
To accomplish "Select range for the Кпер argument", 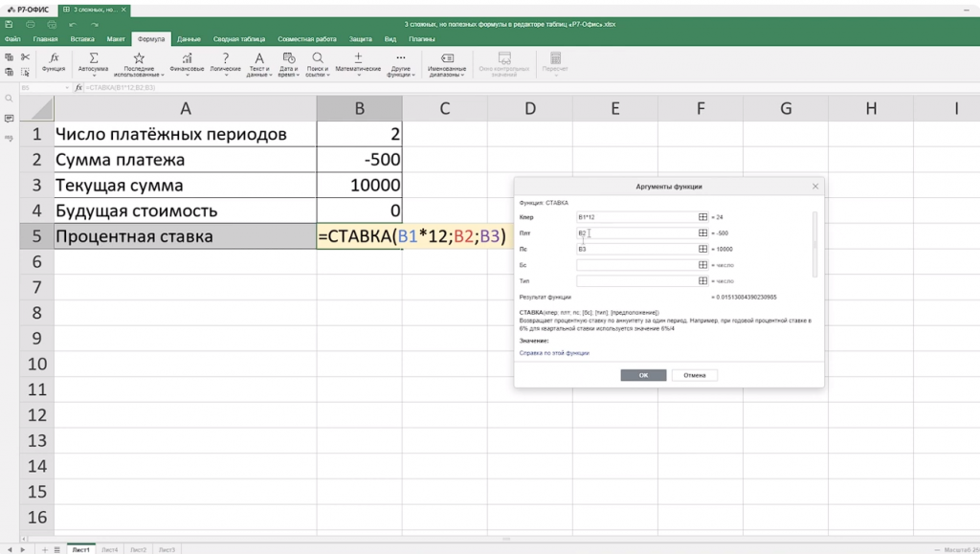I will pyautogui.click(x=702, y=217).
